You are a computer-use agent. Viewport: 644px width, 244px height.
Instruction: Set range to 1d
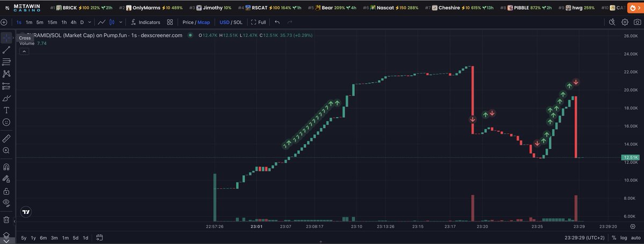pos(85,238)
